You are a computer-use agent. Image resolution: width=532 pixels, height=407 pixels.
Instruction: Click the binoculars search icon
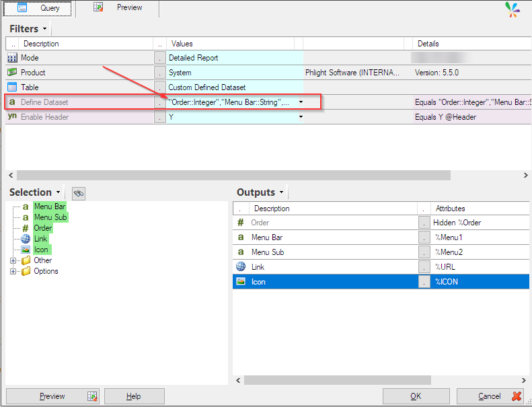79,194
